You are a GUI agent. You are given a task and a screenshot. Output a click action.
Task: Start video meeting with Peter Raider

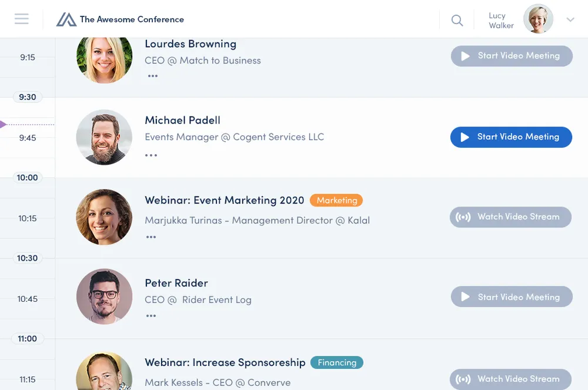point(512,296)
